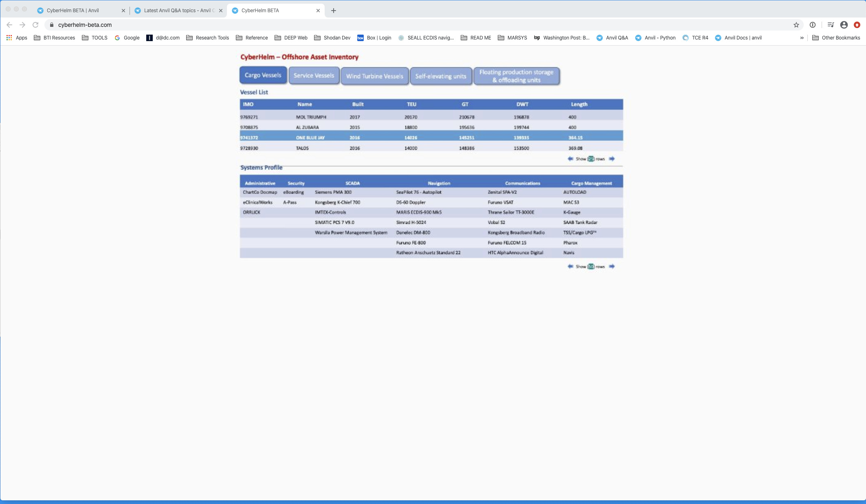Open the Anvil Q&A bookmark
This screenshot has height=504, width=866.
pos(612,38)
